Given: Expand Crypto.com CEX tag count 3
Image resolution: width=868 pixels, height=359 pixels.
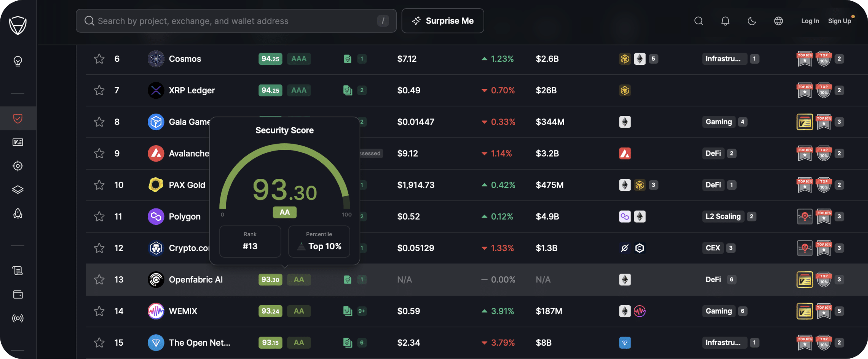Looking at the screenshot, I should [731, 248].
